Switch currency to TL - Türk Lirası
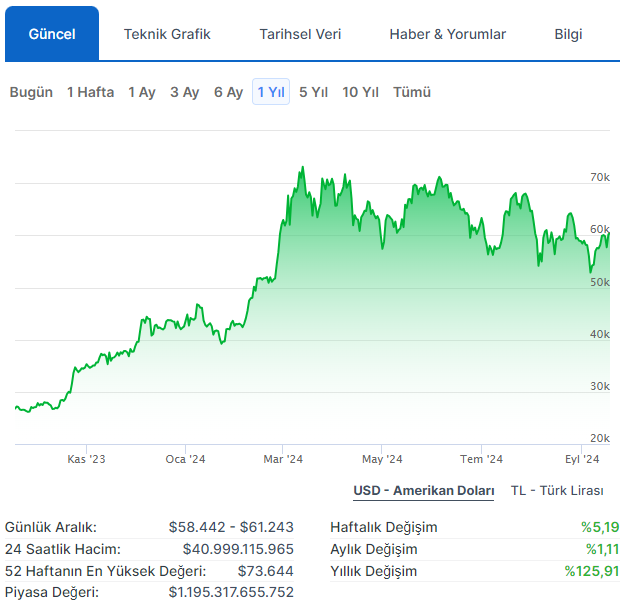 (x=557, y=490)
